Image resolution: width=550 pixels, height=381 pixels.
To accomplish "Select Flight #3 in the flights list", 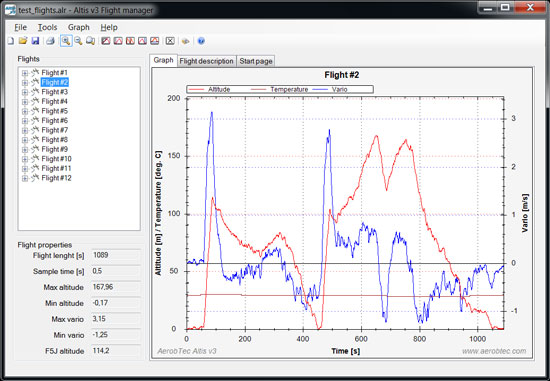I will coord(54,92).
